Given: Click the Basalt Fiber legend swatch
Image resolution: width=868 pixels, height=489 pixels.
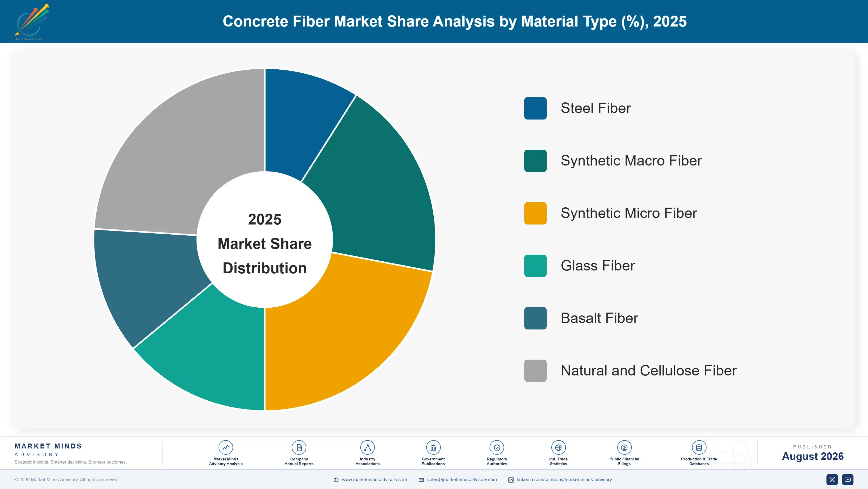Looking at the screenshot, I should [535, 318].
